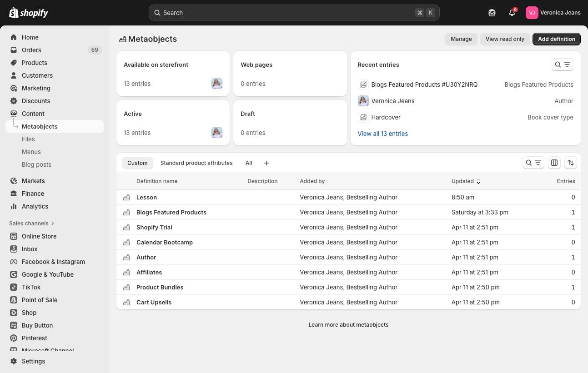Open Settings gear in sidebar
588x373 pixels.
(x=33, y=361)
